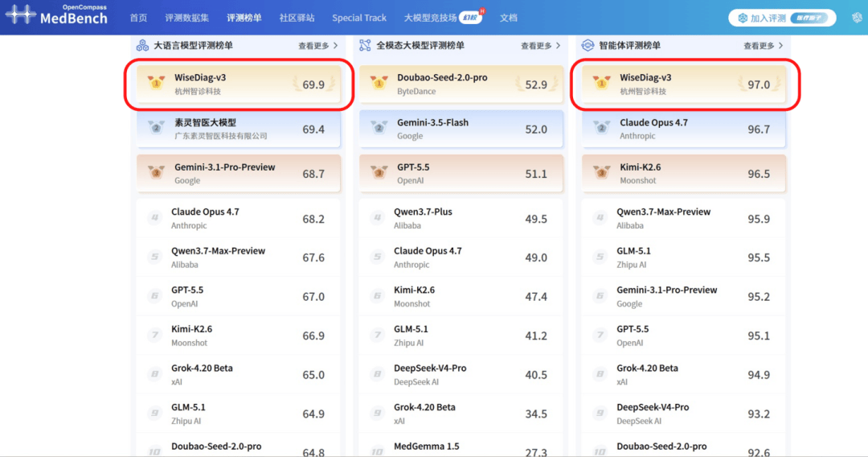Click the 加入评测 button
This screenshot has height=457, width=868.
click(x=782, y=19)
